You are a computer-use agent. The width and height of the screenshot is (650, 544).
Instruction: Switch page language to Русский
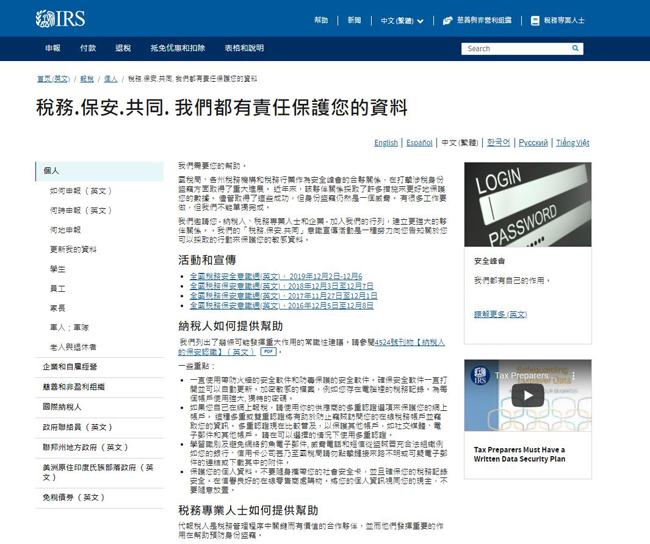tap(533, 143)
